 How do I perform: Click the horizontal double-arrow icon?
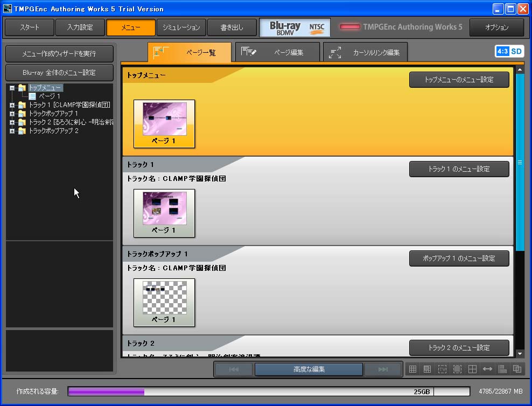487,369
